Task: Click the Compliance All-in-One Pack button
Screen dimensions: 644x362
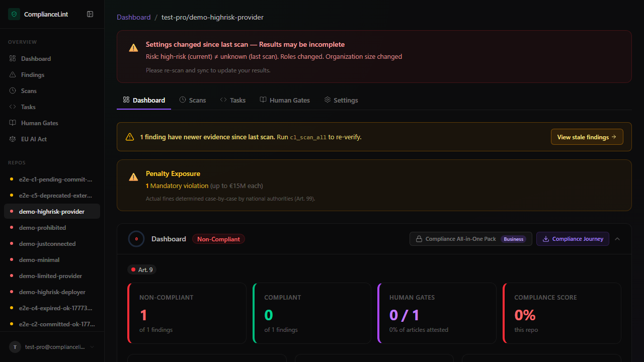Action: point(470,239)
